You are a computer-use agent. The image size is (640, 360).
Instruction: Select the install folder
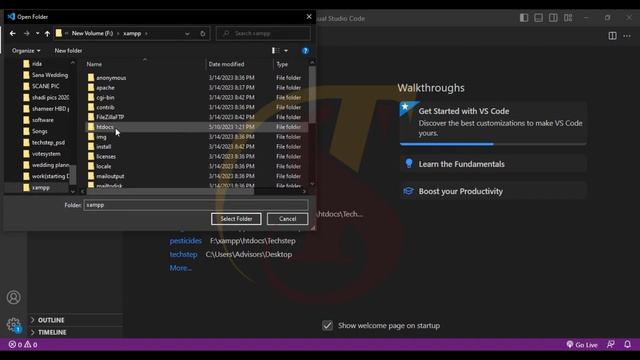click(104, 147)
